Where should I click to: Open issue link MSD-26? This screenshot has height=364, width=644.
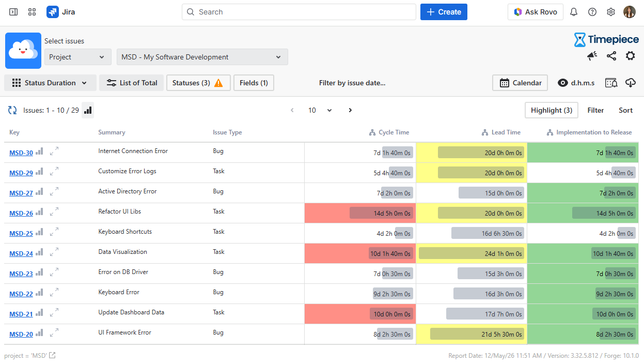[x=21, y=213]
